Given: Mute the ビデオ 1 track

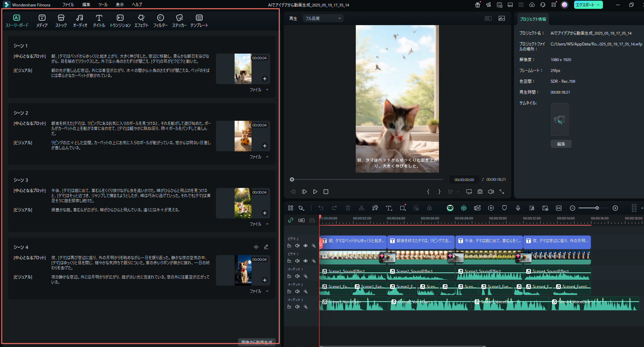Looking at the screenshot, I should (x=297, y=261).
